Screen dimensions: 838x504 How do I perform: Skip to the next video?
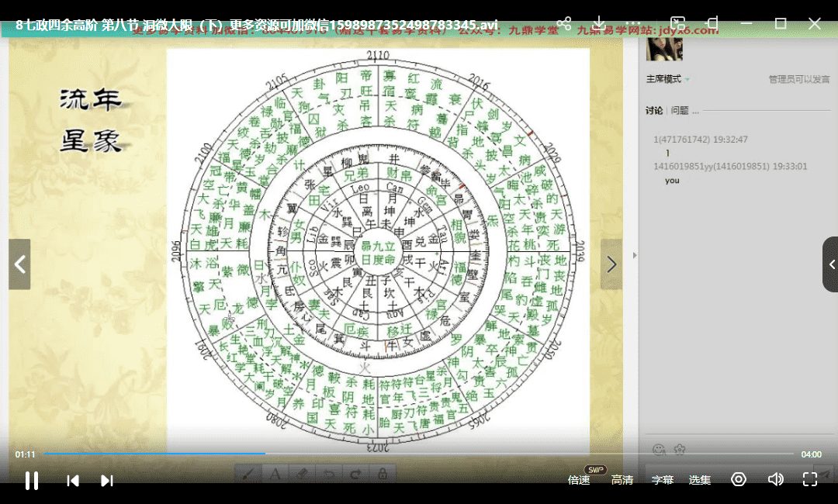point(107,481)
